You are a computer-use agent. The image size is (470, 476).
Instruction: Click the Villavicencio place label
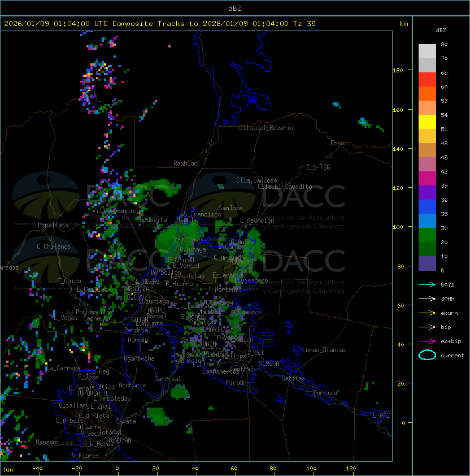[x=114, y=211]
